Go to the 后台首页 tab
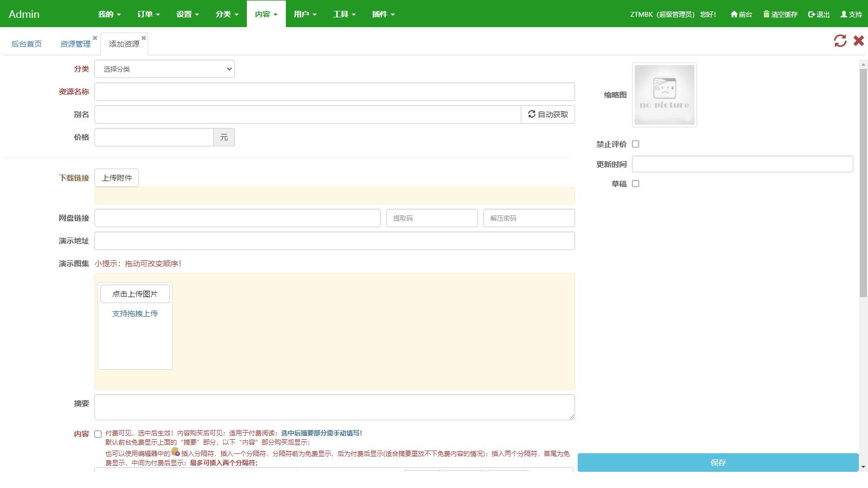868x488 pixels. pyautogui.click(x=27, y=44)
